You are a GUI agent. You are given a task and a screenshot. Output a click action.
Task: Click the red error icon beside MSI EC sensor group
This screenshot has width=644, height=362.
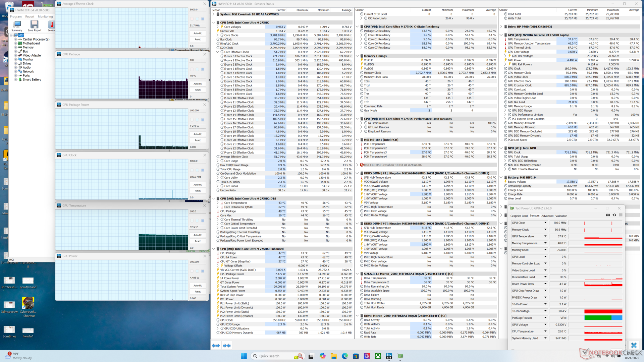click(x=362, y=165)
